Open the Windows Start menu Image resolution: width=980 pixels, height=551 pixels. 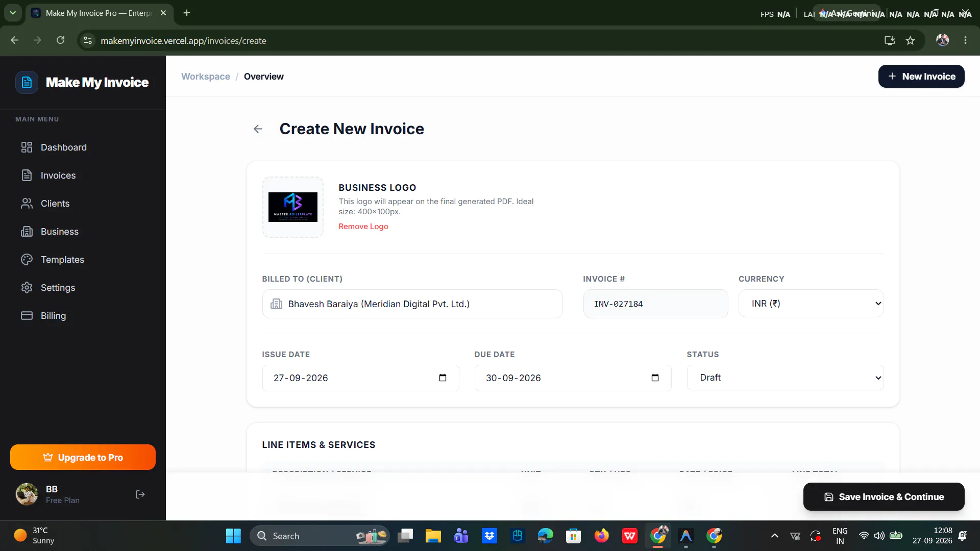coord(233,536)
